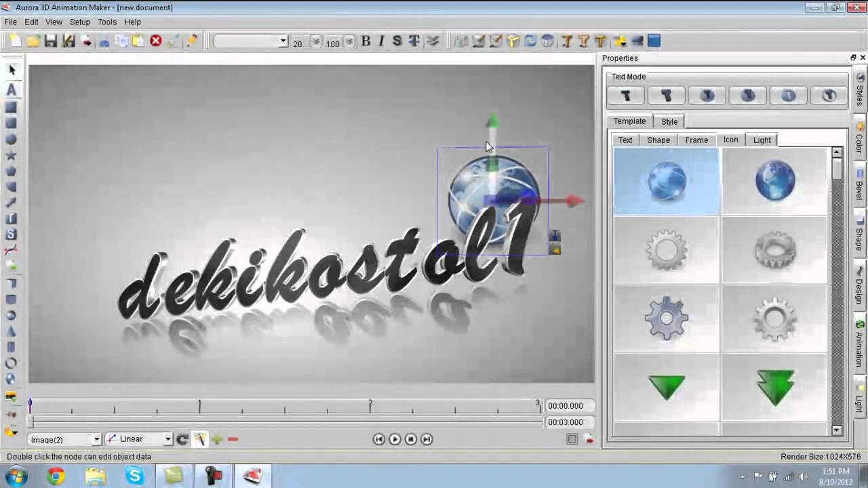Viewport: 868px width, 488px height.
Task: Click the paste clipboard icon
Action: [138, 41]
